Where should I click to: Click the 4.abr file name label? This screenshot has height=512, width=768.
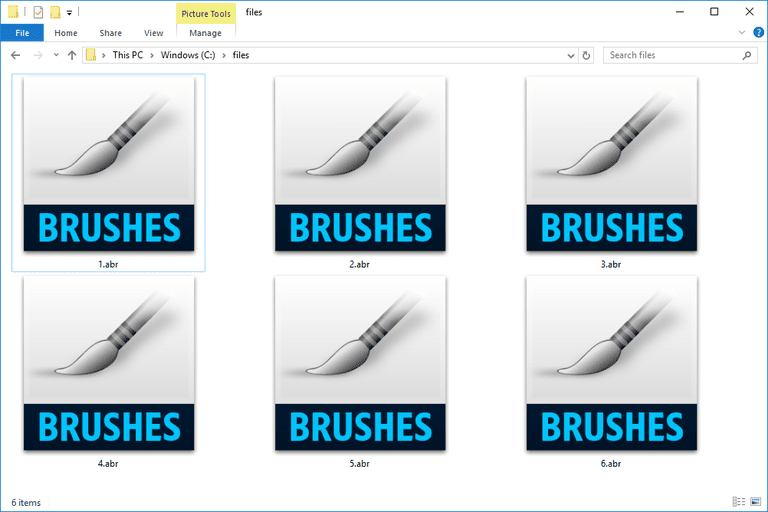(108, 463)
